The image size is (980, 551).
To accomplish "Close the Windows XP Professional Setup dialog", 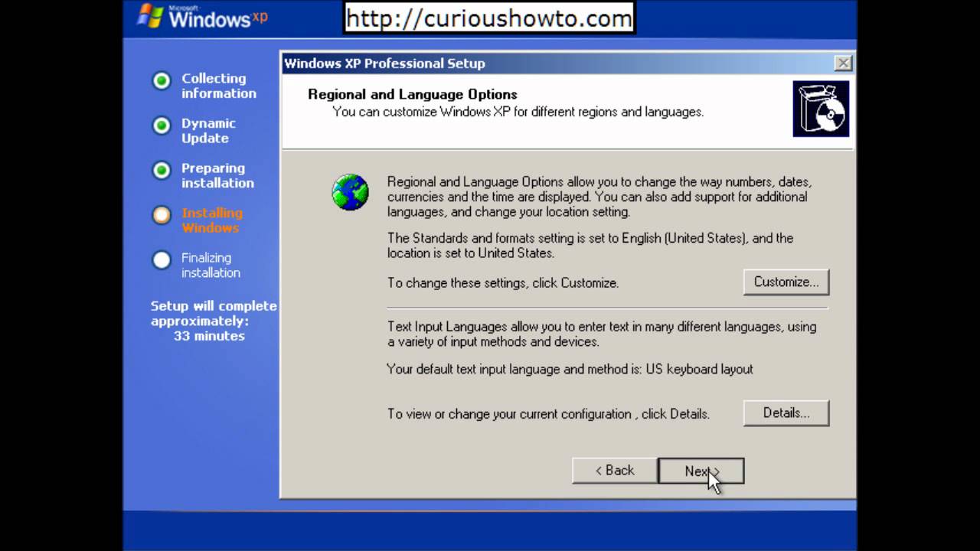I will tap(843, 63).
